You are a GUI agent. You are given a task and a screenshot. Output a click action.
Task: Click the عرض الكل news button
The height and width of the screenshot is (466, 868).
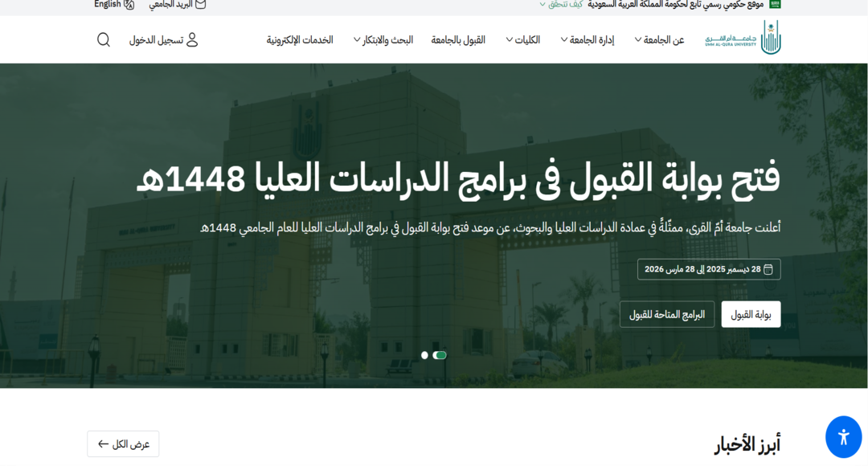coord(123,444)
